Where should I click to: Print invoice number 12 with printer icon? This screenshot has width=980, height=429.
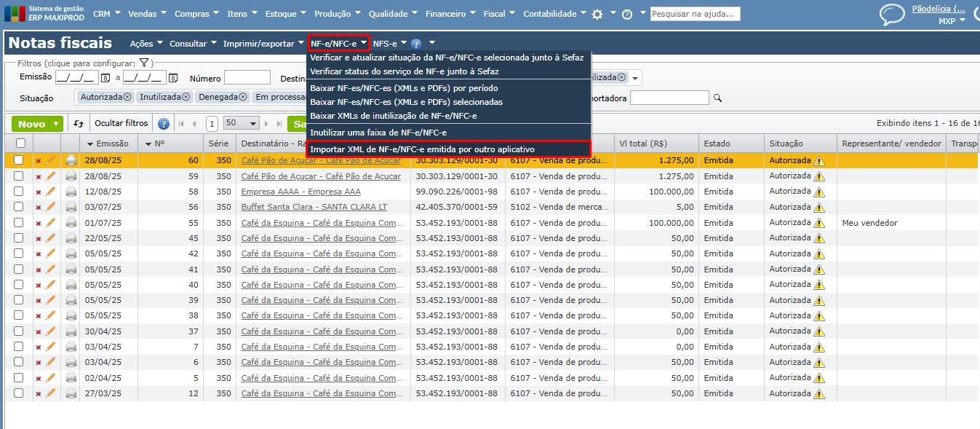[71, 393]
